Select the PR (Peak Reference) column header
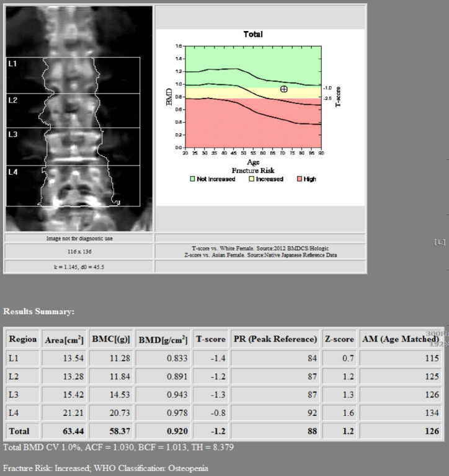 point(275,340)
